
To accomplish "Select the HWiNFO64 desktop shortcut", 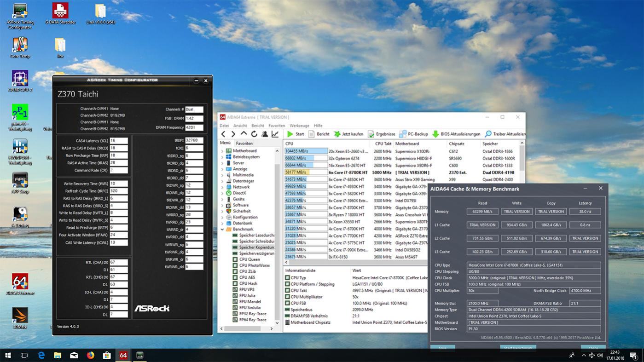I will click(20, 152).
